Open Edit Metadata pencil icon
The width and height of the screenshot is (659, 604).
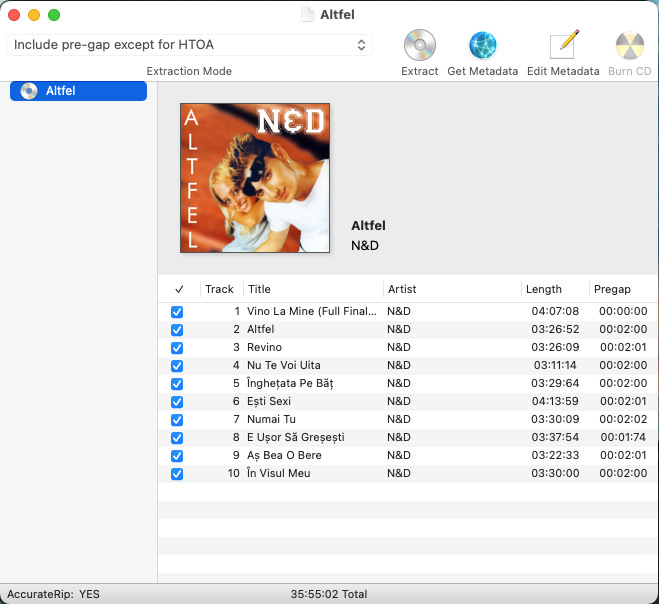564,45
